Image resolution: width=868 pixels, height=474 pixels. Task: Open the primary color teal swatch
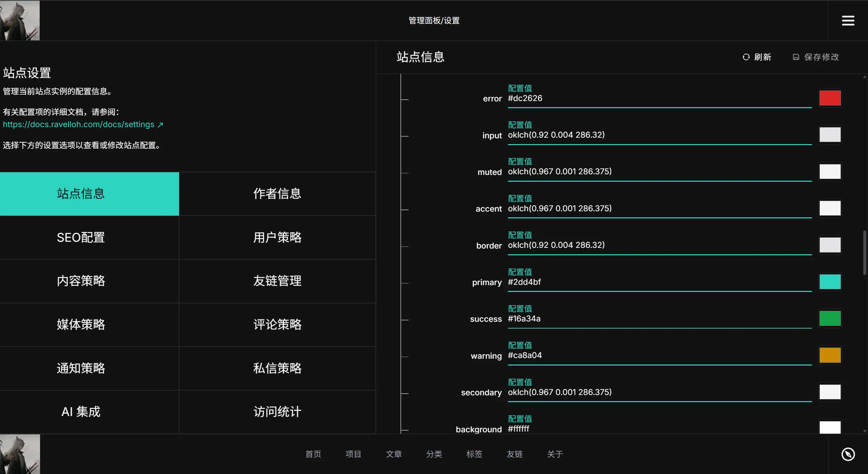click(x=830, y=282)
